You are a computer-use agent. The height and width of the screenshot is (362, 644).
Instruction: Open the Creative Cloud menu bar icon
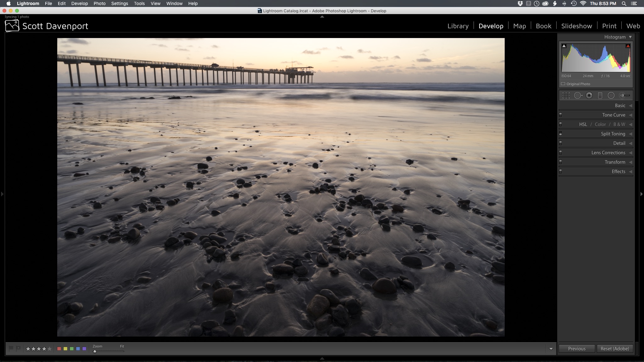point(545,3)
